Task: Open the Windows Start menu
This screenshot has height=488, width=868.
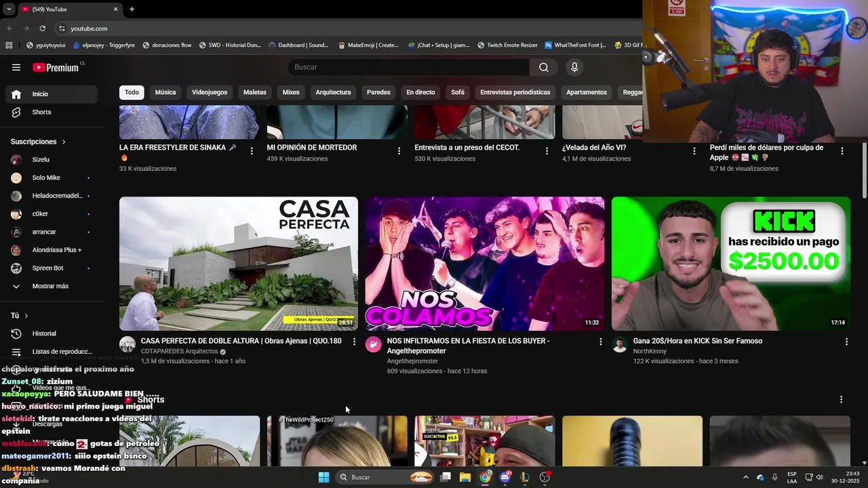Action: click(x=323, y=477)
